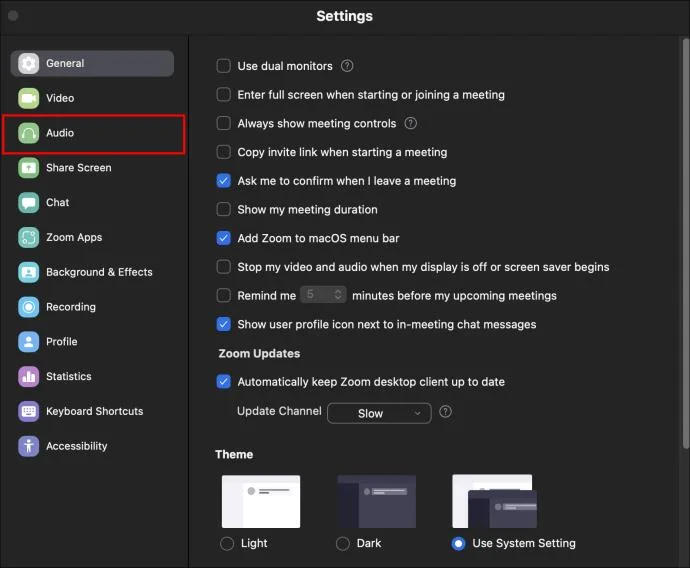Open Profile settings label

pyautogui.click(x=62, y=341)
